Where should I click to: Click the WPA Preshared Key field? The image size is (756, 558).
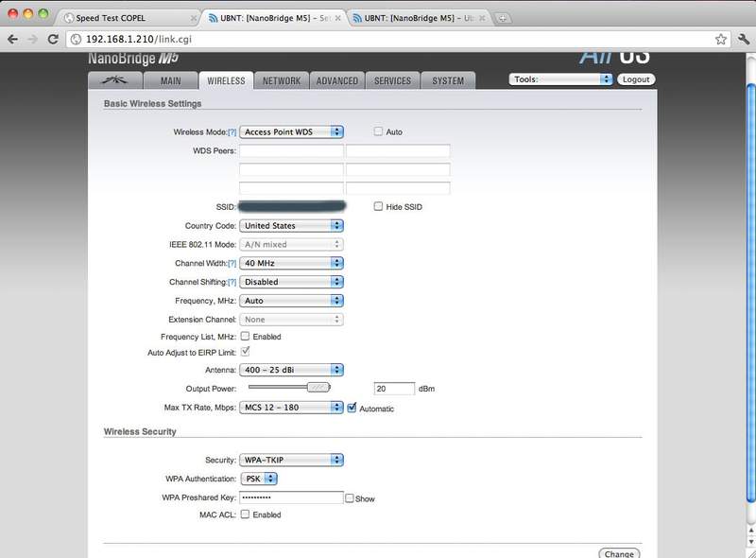pyautogui.click(x=291, y=497)
